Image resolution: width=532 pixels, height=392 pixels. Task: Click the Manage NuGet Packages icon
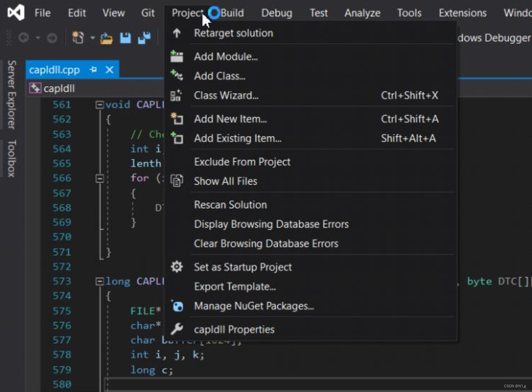pyautogui.click(x=177, y=306)
